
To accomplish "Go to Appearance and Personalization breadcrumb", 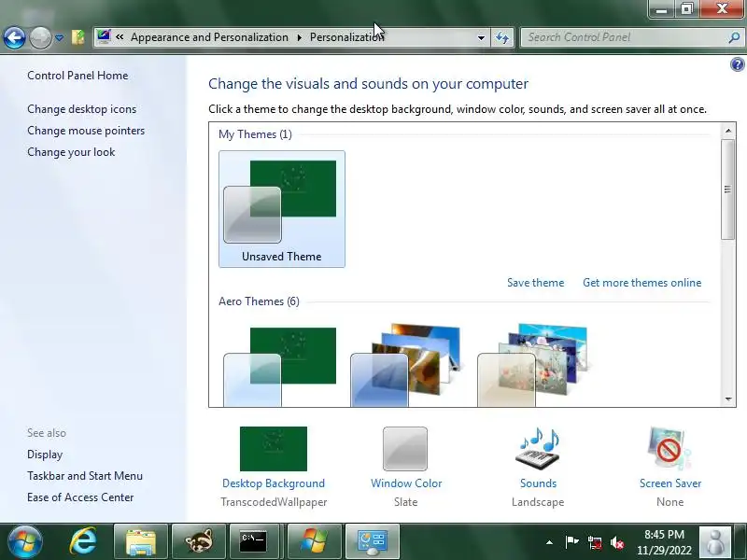I will (209, 37).
